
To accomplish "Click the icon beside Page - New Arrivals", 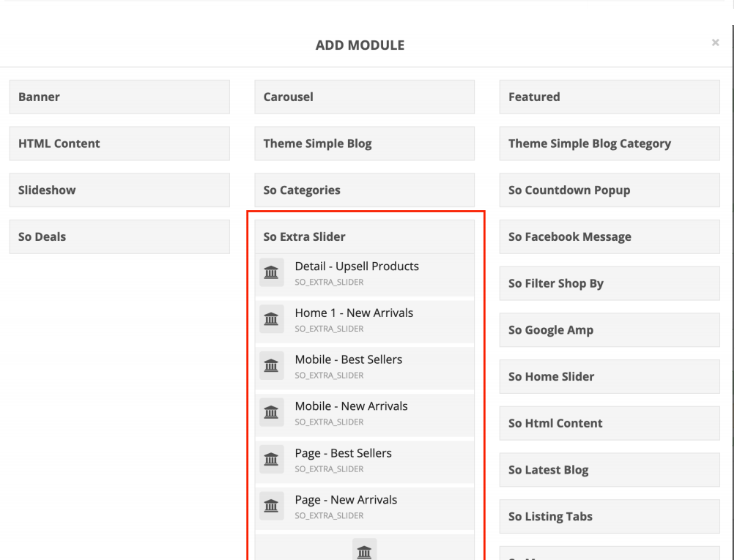I will tap(271, 507).
